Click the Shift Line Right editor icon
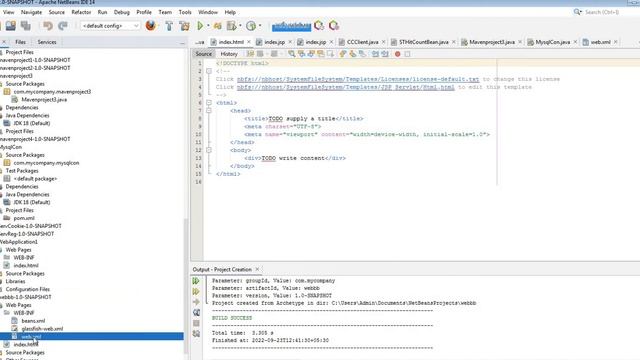Image resolution: width=640 pixels, height=360 pixels. click(x=384, y=54)
